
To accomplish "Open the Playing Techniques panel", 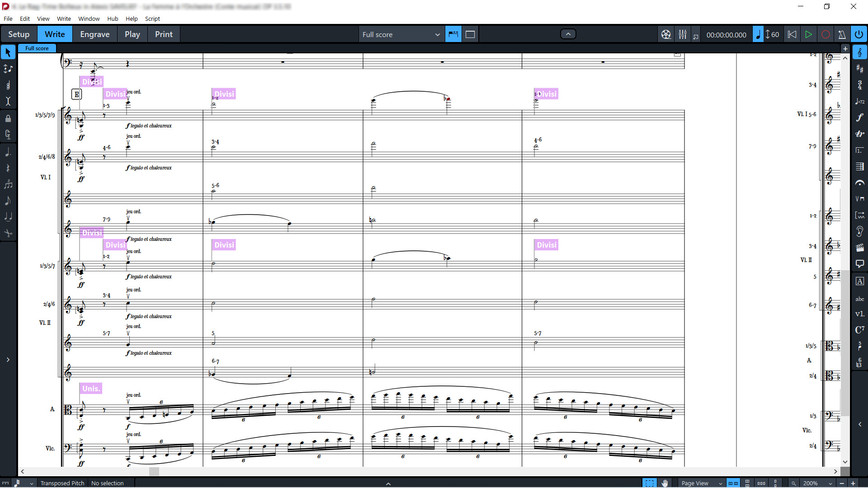I will [x=859, y=199].
